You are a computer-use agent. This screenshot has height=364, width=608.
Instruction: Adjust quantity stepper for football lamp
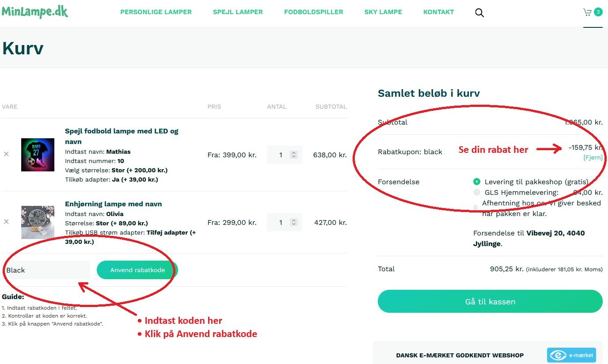293,155
